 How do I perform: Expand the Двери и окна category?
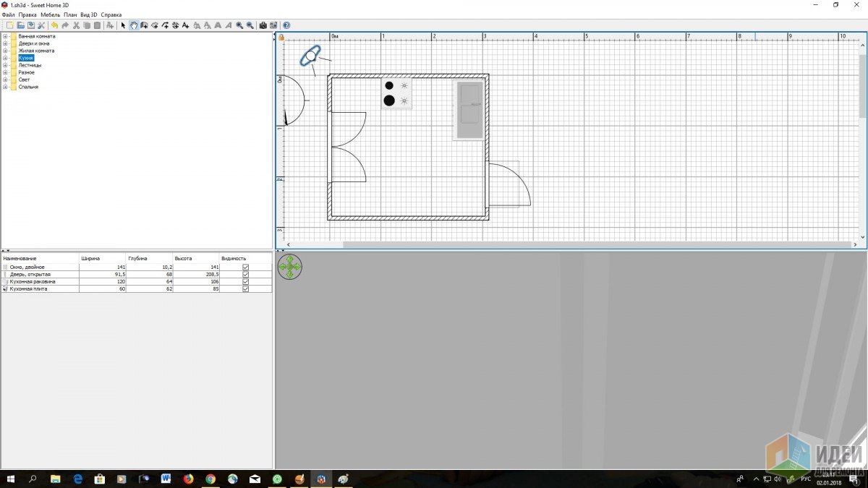coord(5,43)
